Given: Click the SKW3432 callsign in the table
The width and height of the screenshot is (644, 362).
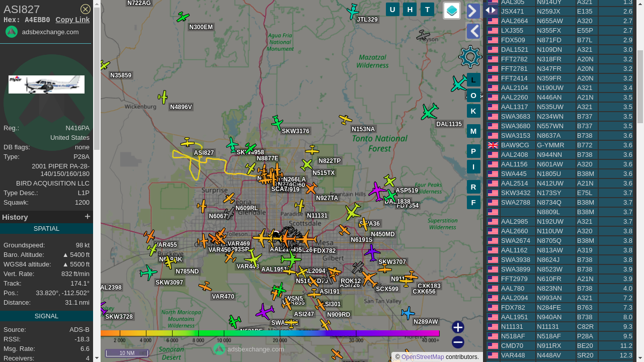Looking at the screenshot, I should click(x=516, y=193).
